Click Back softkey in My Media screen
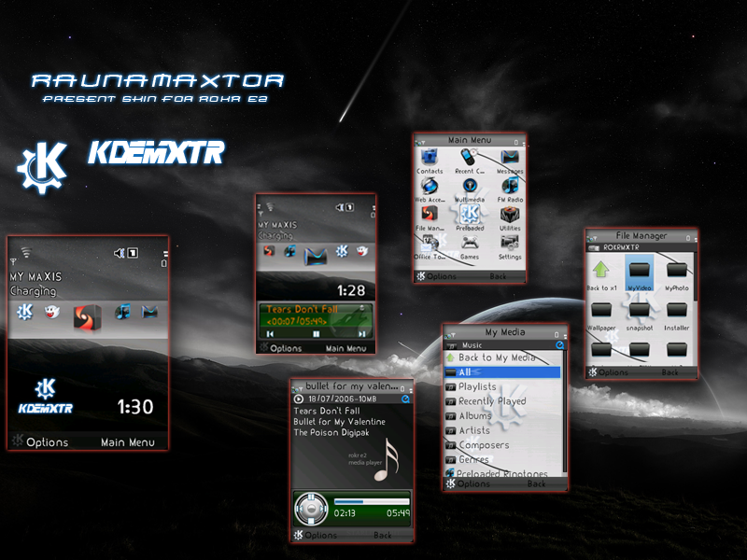Viewport: 747px width, 560px height. (x=536, y=483)
